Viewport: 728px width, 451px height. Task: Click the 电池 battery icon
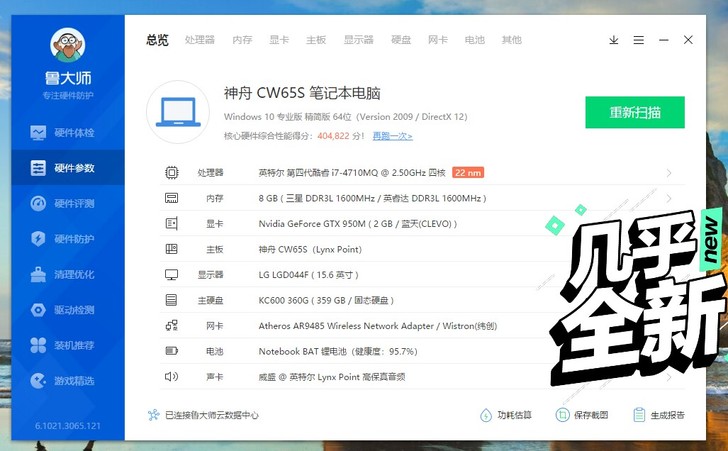pyautogui.click(x=171, y=351)
